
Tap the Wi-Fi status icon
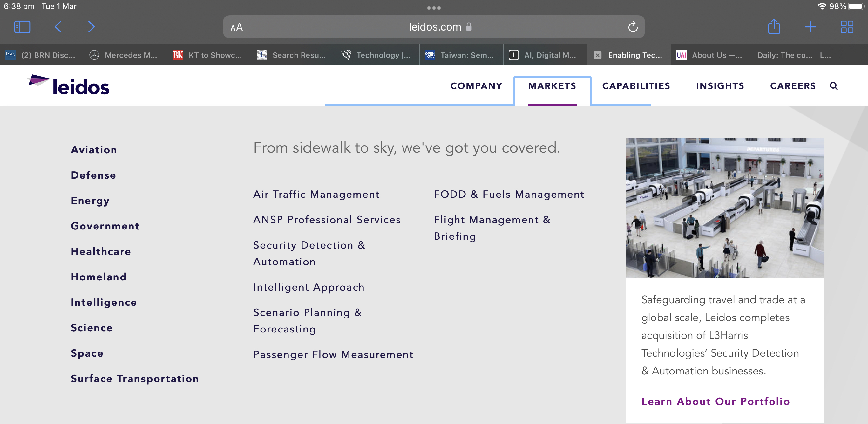pyautogui.click(x=822, y=6)
